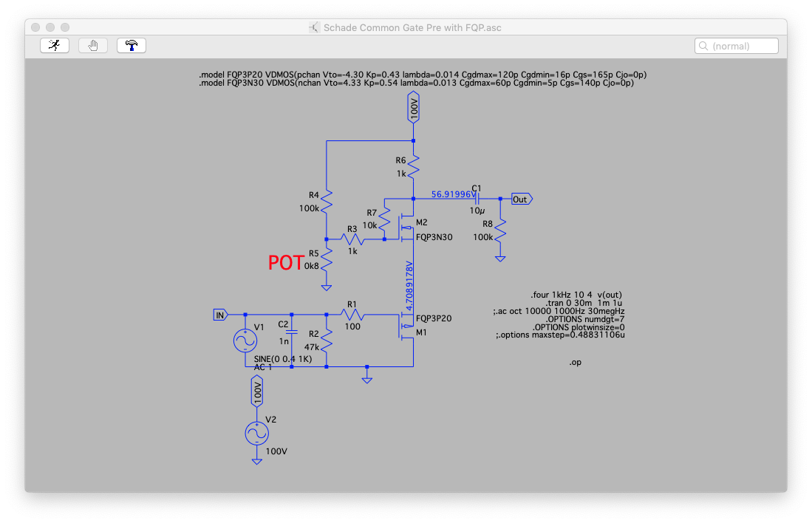Viewport: 812px width, 523px height.
Task: Select resistor R8 100k symbol
Action: pos(500,230)
